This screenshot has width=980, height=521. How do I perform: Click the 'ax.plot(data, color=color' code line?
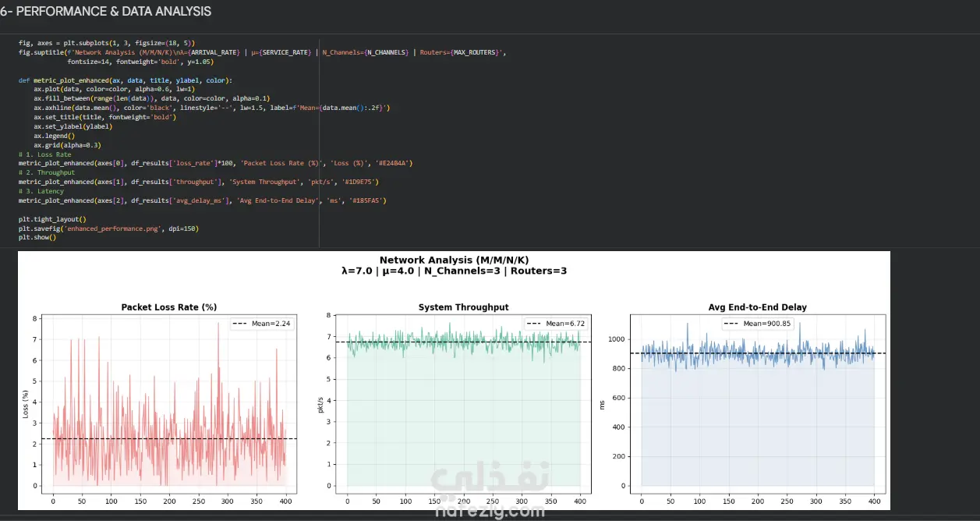(115, 90)
